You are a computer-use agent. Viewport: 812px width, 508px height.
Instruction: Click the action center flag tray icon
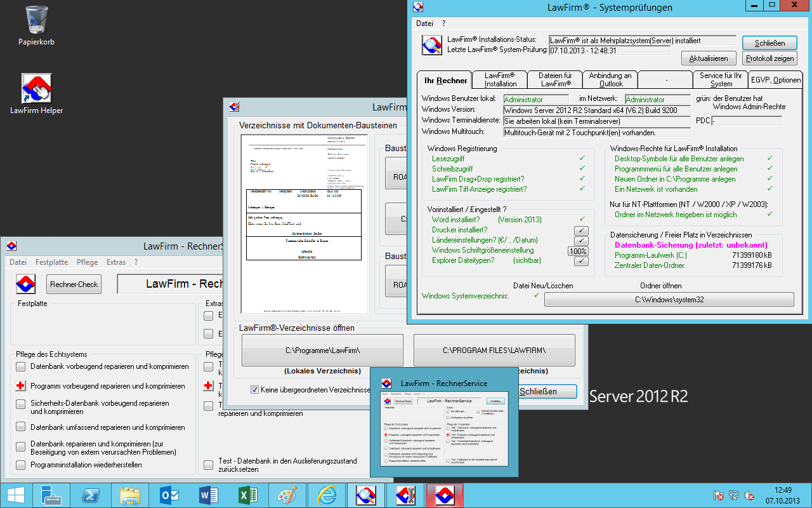tap(719, 495)
